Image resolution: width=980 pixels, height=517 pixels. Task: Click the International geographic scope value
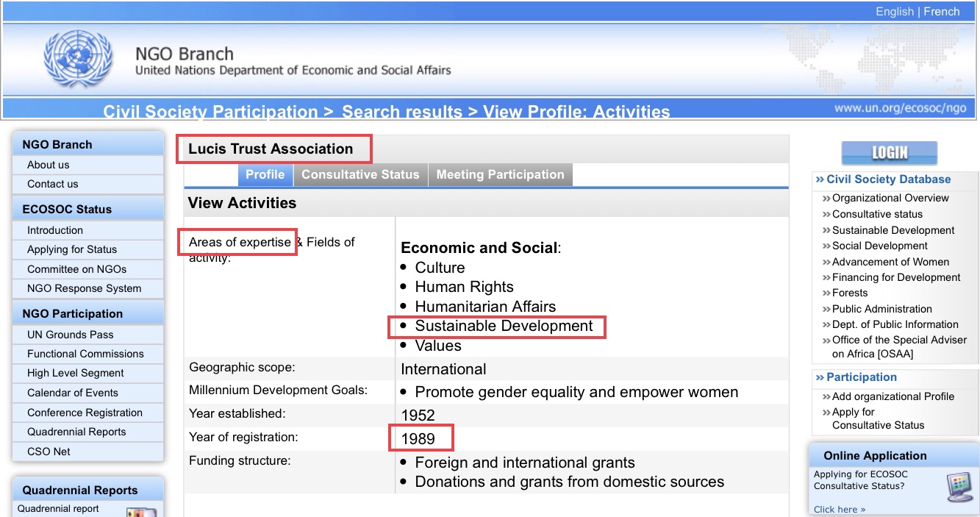443,369
